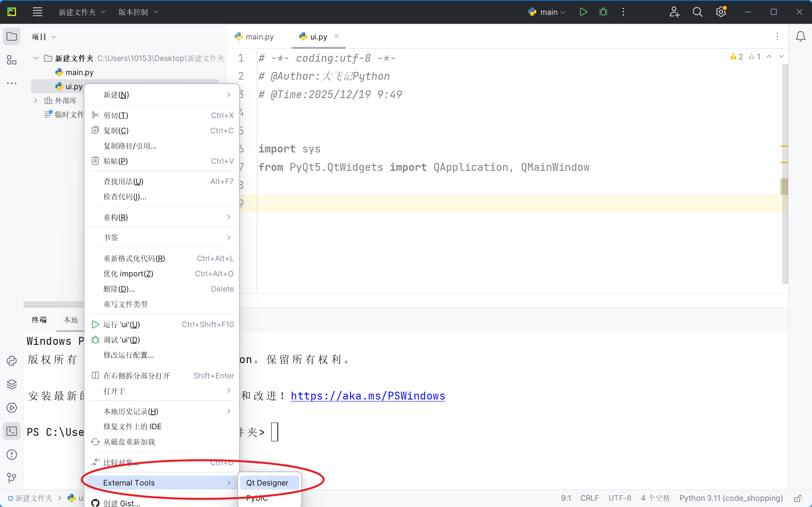The width and height of the screenshot is (812, 507).
Task: Open the IDE settings gear icon
Action: click(721, 12)
